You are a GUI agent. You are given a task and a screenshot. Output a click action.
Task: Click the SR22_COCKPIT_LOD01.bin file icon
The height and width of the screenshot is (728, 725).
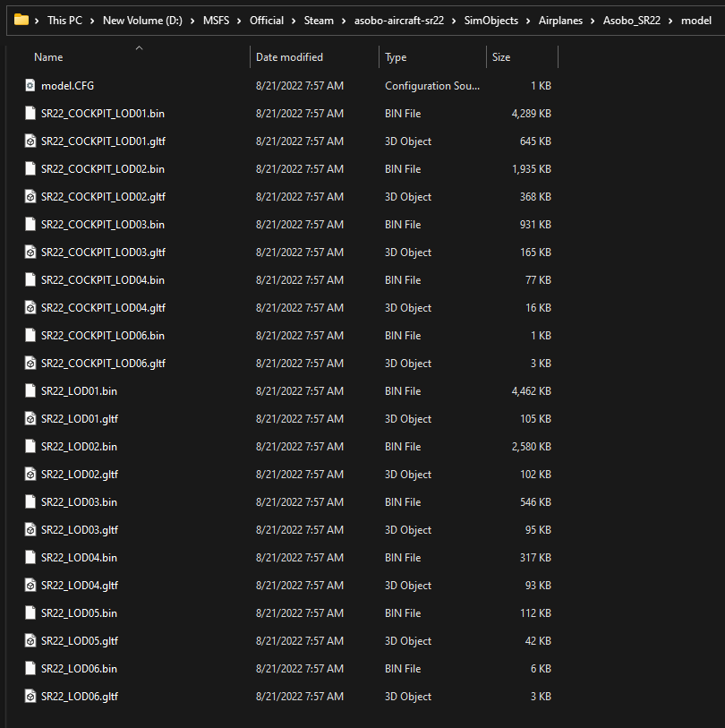point(30,114)
